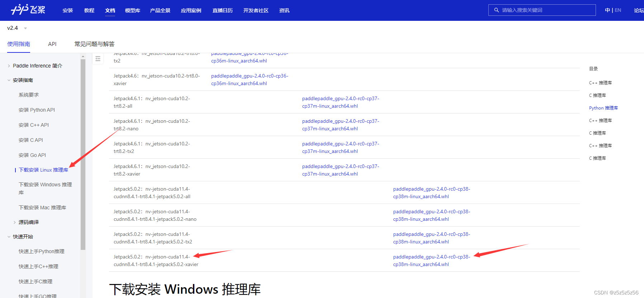Open 资讯 in top navigation
Viewport: 644px width, 298px height.
284,10
